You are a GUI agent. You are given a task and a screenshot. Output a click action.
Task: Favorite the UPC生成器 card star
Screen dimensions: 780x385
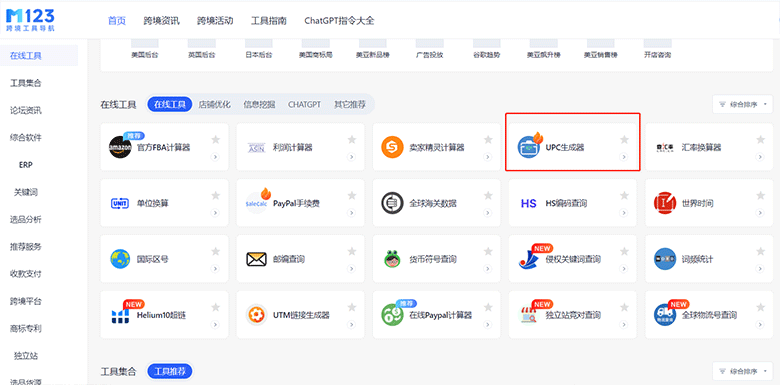624,140
